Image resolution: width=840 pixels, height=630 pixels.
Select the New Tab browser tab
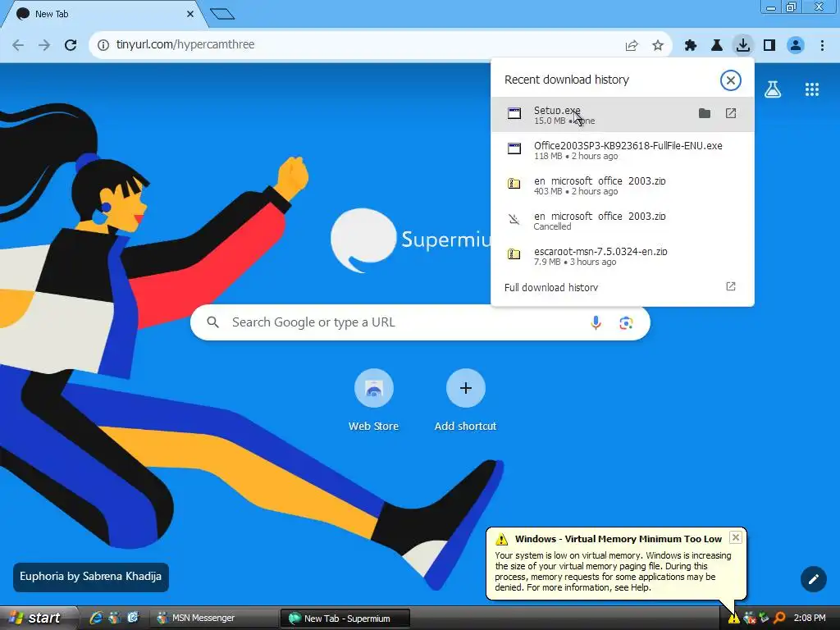coord(104,15)
